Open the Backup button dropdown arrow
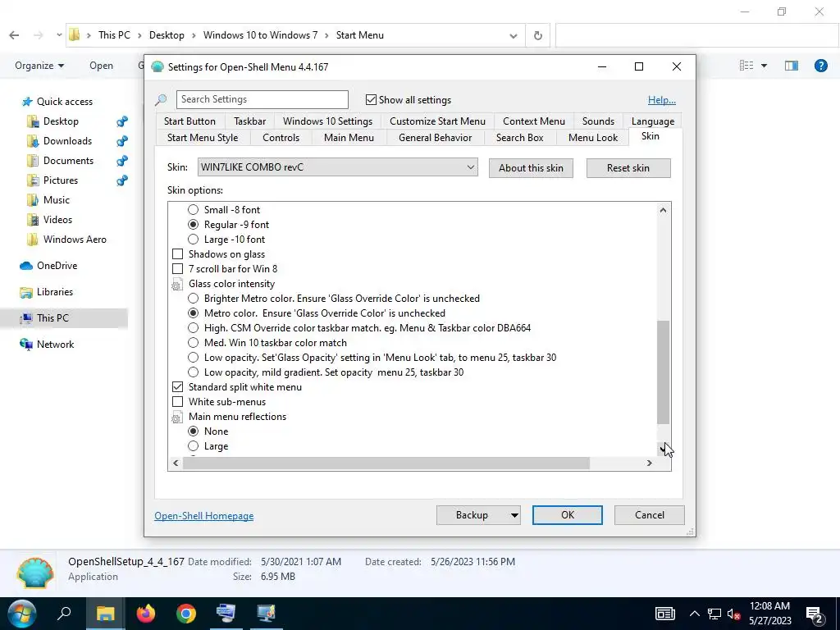Image resolution: width=840 pixels, height=630 pixels. click(514, 515)
